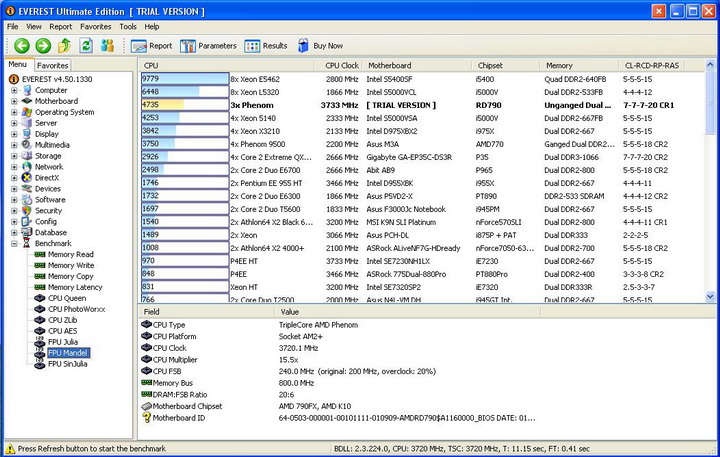Open the Results toolbar button
This screenshot has width=720, height=457.
click(266, 46)
